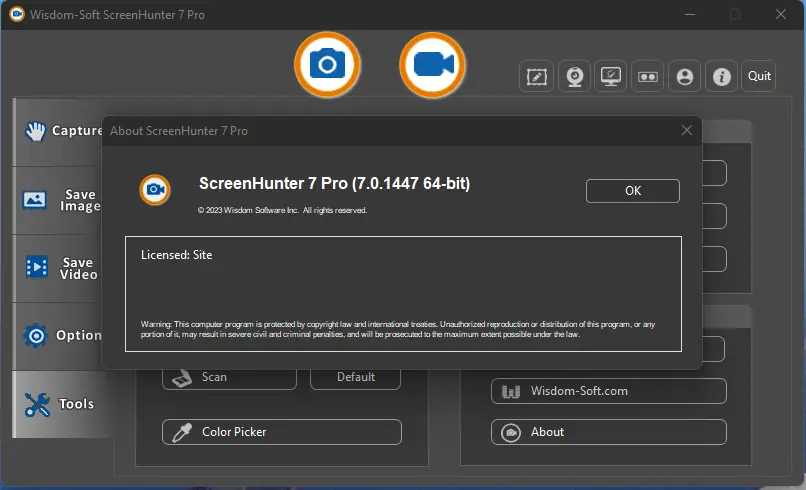This screenshot has height=490, width=806.
Task: Open the info toolbar icon
Action: 722,77
